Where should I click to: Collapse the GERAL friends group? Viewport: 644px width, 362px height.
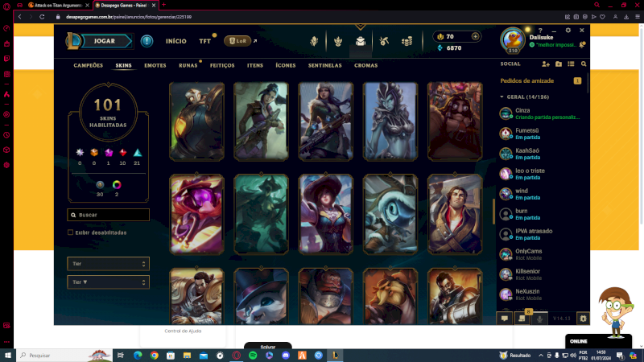click(x=502, y=97)
